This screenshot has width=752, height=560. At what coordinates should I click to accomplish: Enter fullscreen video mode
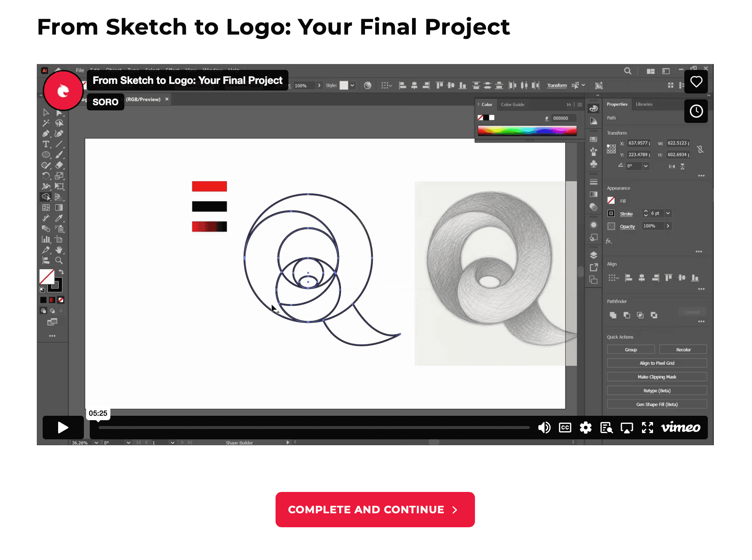coord(647,428)
